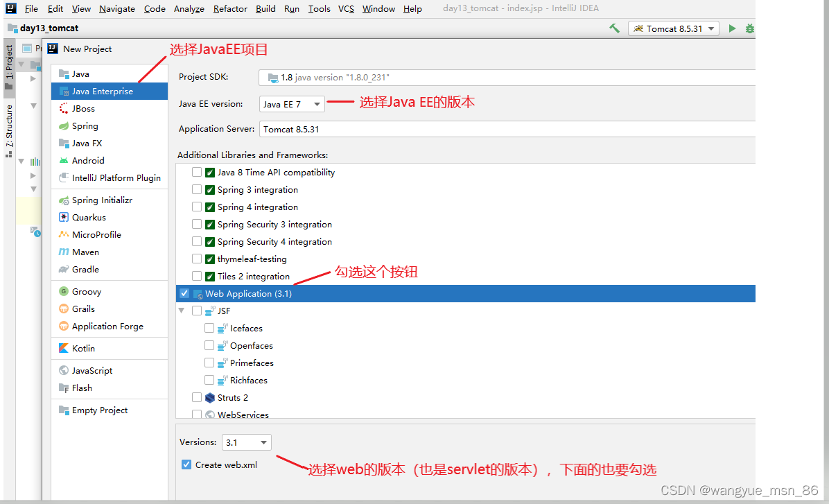Enable the Tiles 2 integration checkbox
Image resolution: width=829 pixels, height=504 pixels.
tap(197, 276)
